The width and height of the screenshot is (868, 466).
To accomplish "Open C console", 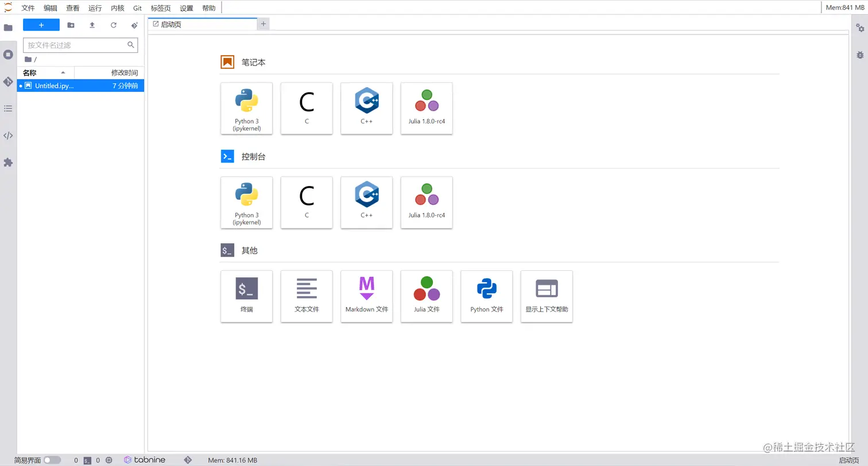I will (307, 203).
